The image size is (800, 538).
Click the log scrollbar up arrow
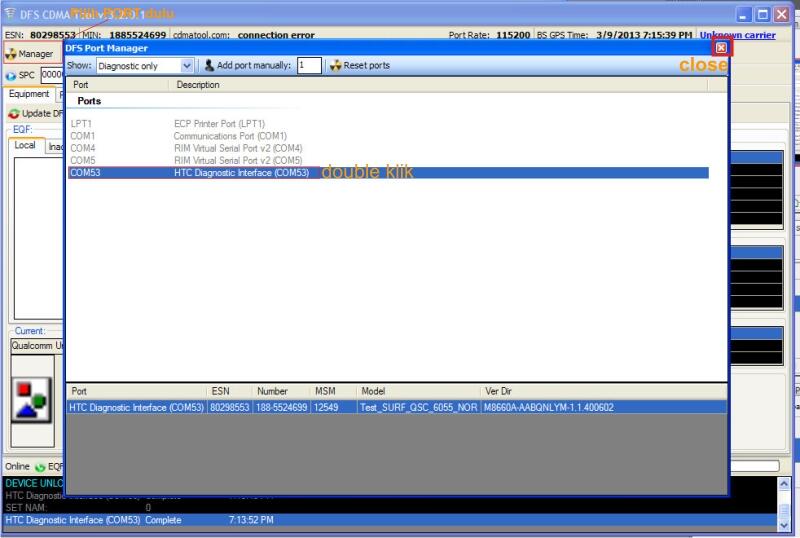784,483
